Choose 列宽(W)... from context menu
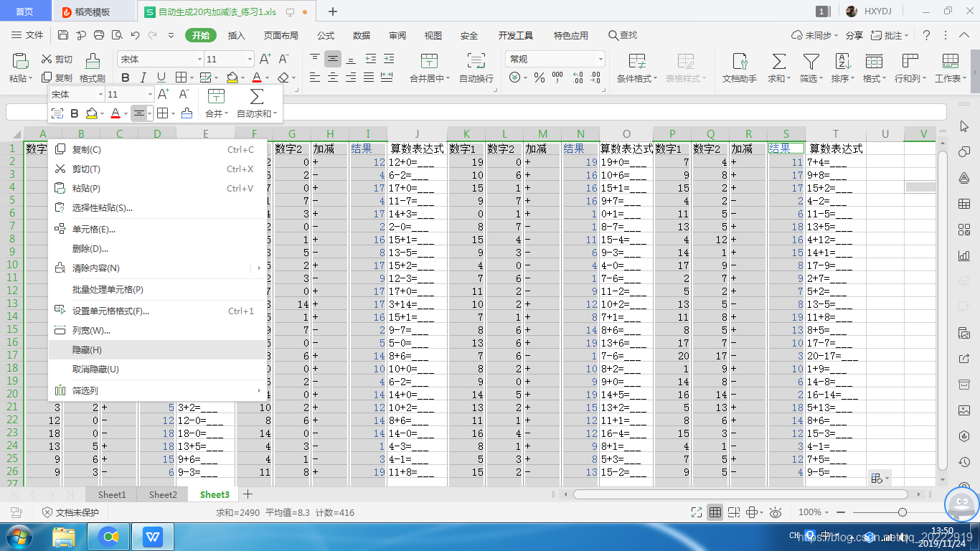980x551 pixels. click(157, 331)
